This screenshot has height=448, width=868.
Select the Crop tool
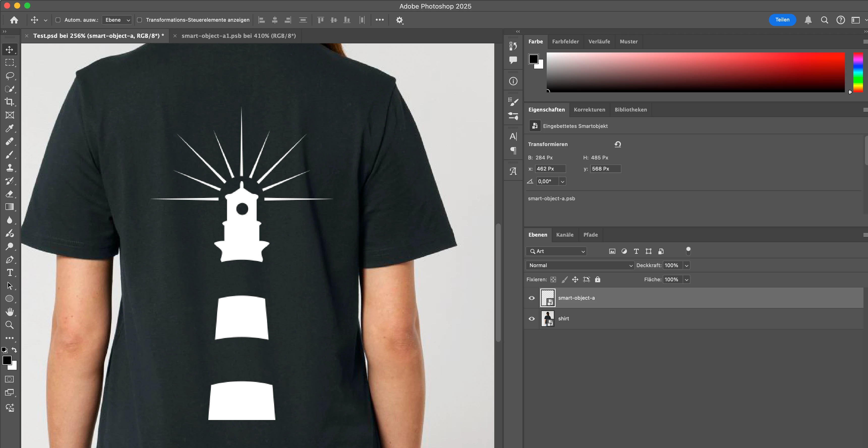pyautogui.click(x=9, y=102)
